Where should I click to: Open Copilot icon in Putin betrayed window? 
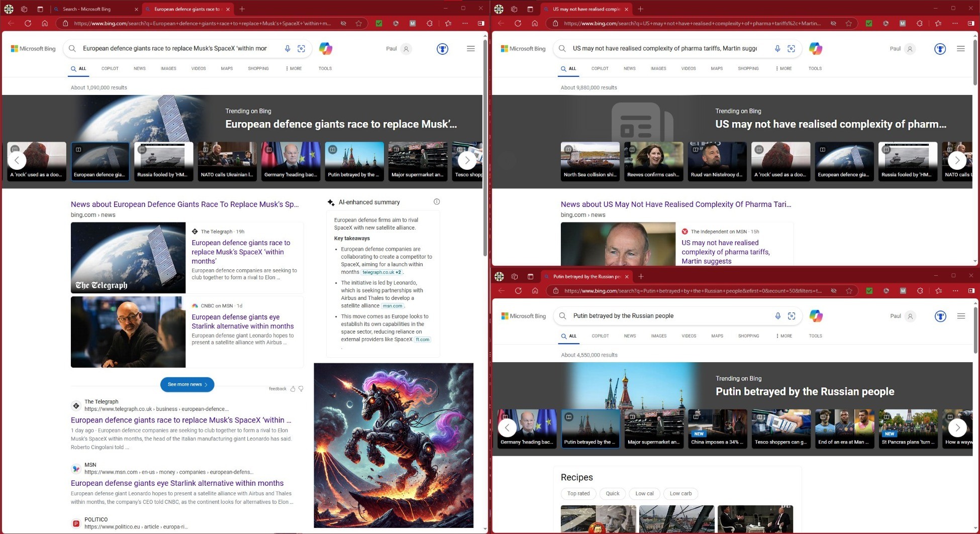tap(816, 316)
